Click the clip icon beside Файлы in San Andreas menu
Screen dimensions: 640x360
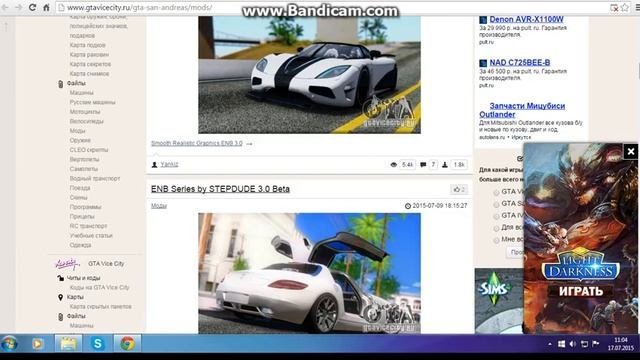click(x=60, y=84)
